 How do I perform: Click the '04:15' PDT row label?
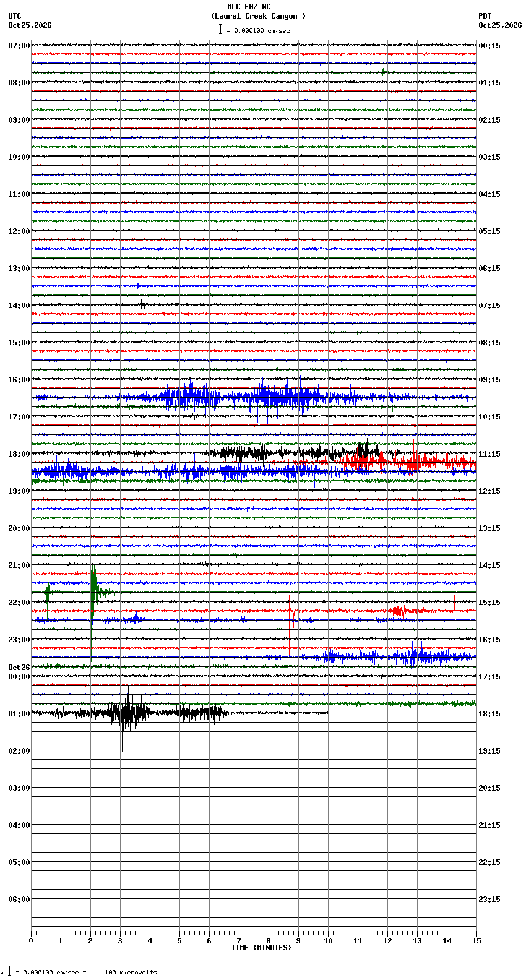pos(489,194)
